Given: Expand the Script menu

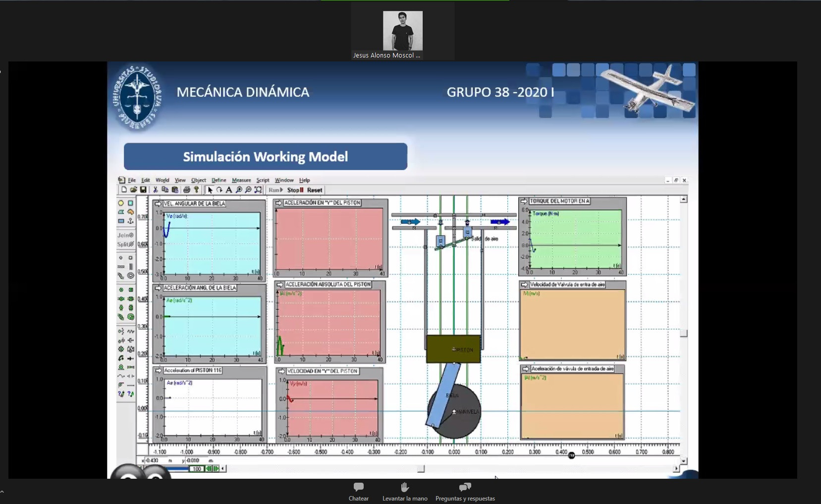Looking at the screenshot, I should point(263,180).
